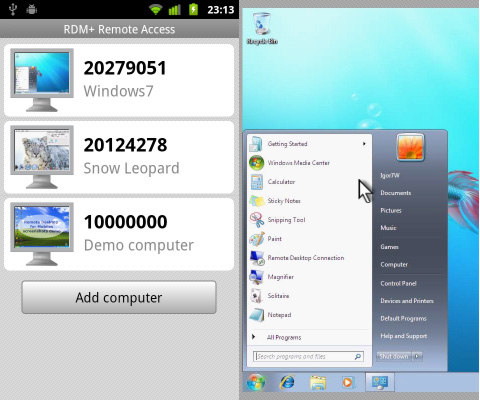This screenshot has height=400, width=480.
Task: Open the Snow Leopard computer thumbnail icon
Action: point(42,157)
